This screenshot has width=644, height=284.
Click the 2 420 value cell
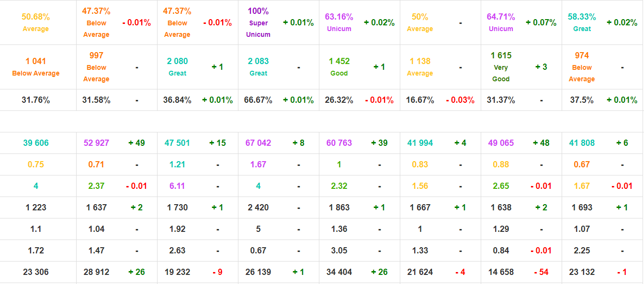coord(258,208)
